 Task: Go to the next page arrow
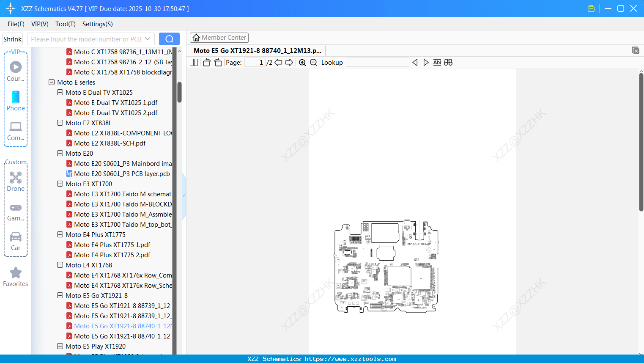tap(289, 63)
